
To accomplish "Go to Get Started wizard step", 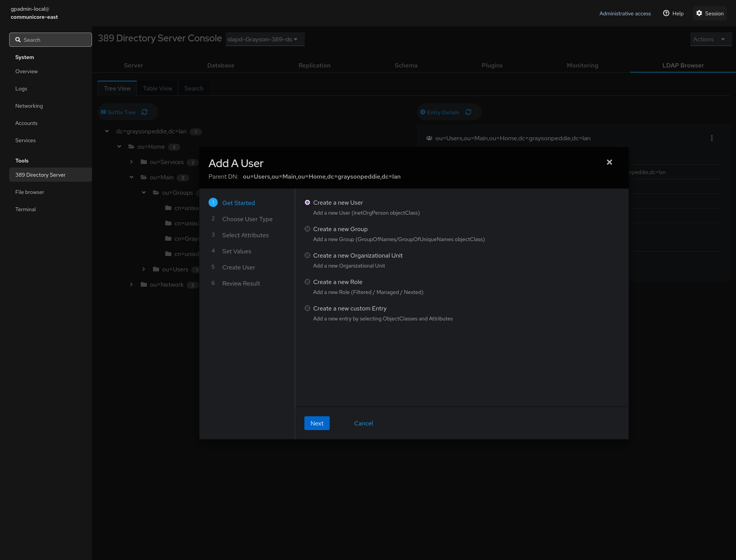I will (x=238, y=203).
